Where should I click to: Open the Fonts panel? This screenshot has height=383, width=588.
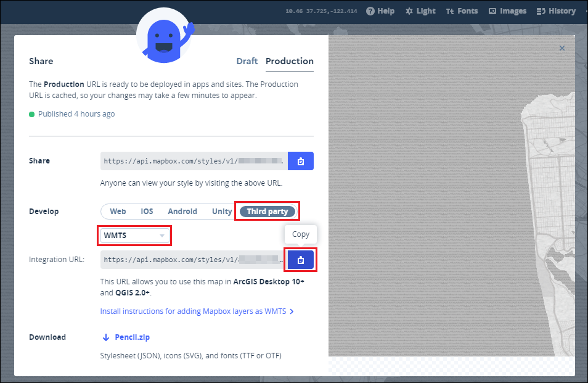click(x=462, y=11)
